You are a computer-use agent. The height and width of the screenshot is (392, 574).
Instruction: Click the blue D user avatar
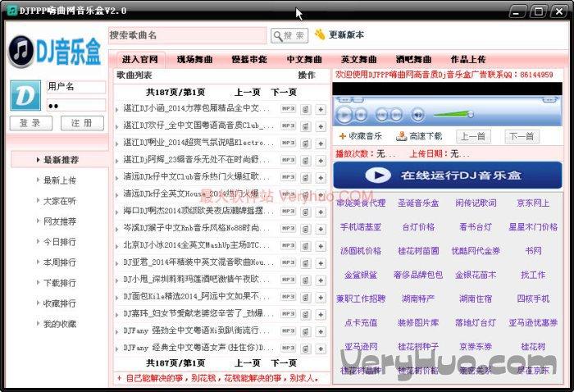pyautogui.click(x=25, y=96)
